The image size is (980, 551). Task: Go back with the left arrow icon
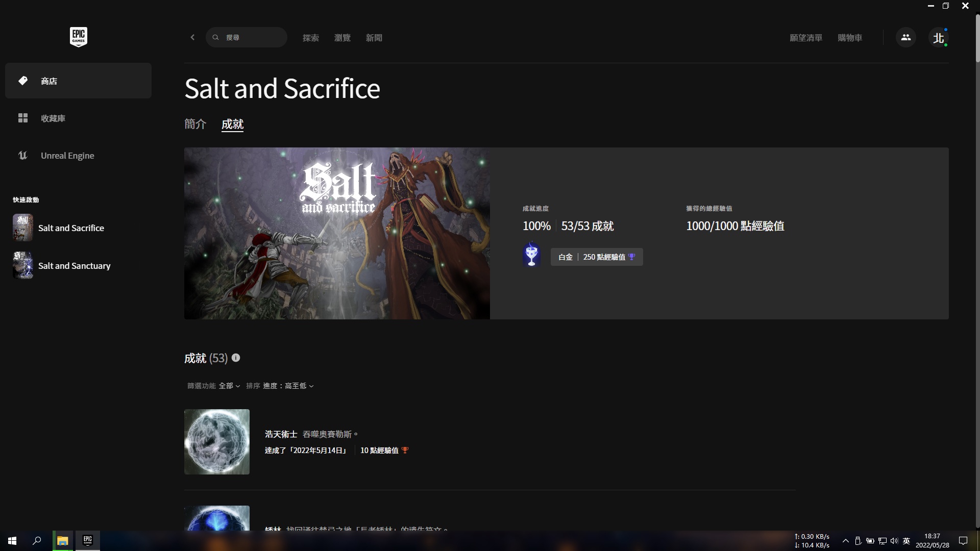(192, 37)
